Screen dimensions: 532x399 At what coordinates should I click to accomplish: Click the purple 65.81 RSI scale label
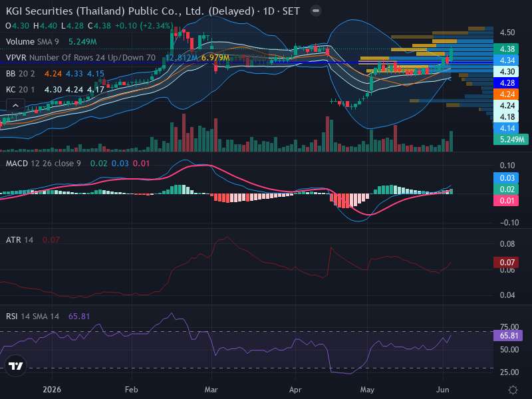click(x=508, y=336)
